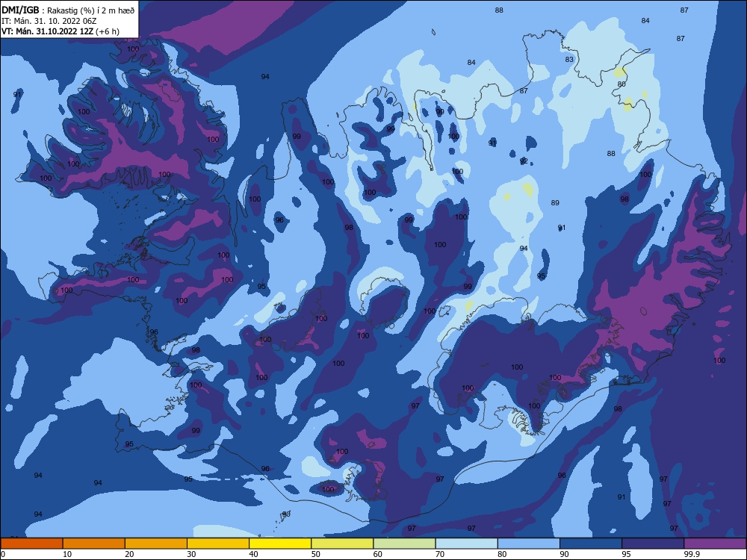Click the legend scale label 50
747x560 pixels.
pyautogui.click(x=316, y=554)
